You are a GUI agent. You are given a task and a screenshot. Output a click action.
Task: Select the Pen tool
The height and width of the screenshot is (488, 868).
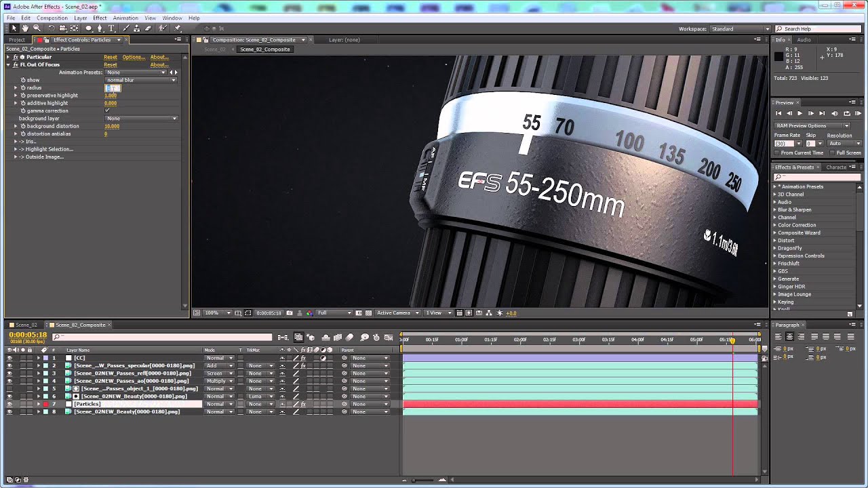pos(100,28)
